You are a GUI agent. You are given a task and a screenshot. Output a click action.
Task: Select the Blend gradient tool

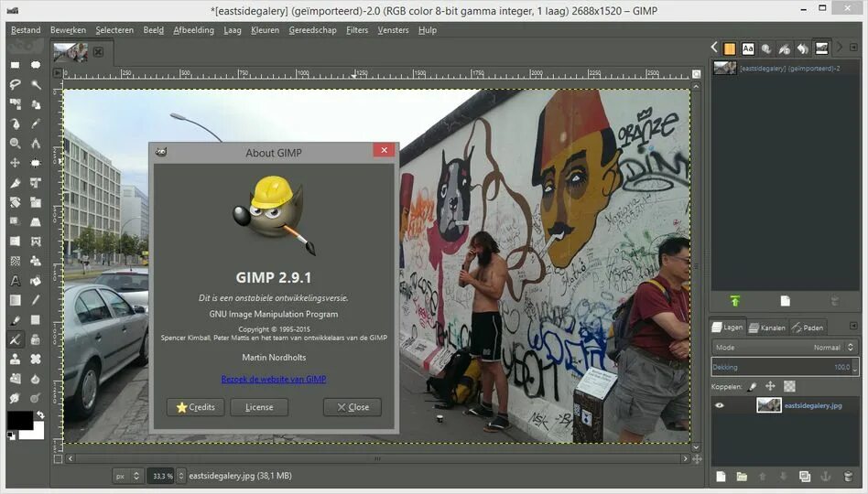[15, 300]
